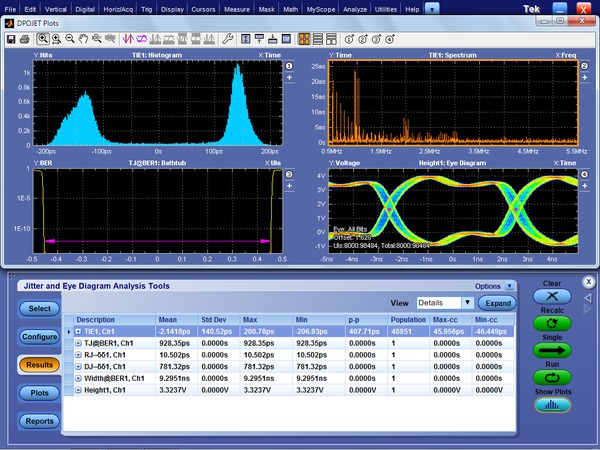600x450 pixels.
Task: Click the zoom out magnifier tool
Action: (x=69, y=39)
